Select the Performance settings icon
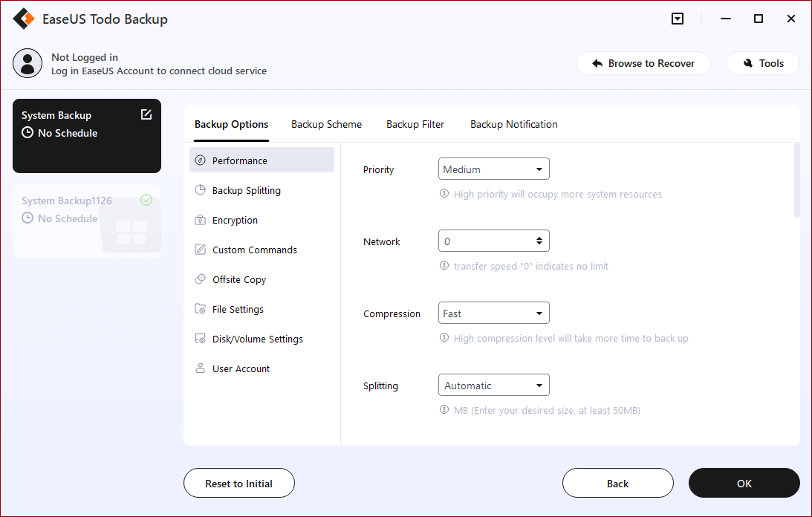 pos(200,160)
